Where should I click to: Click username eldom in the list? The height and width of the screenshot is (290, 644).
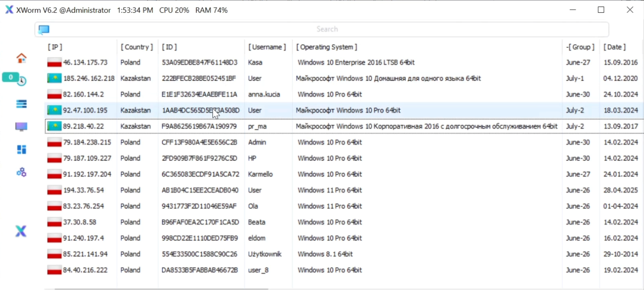[x=257, y=238]
